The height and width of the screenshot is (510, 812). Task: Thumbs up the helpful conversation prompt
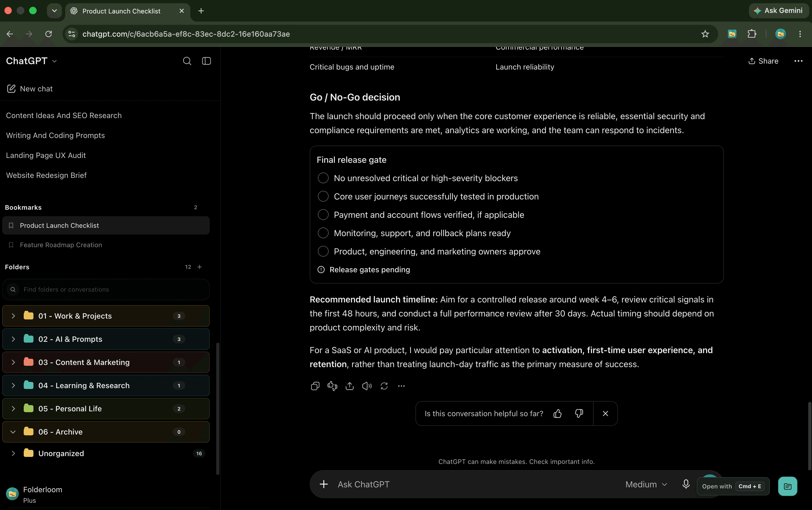tap(558, 413)
